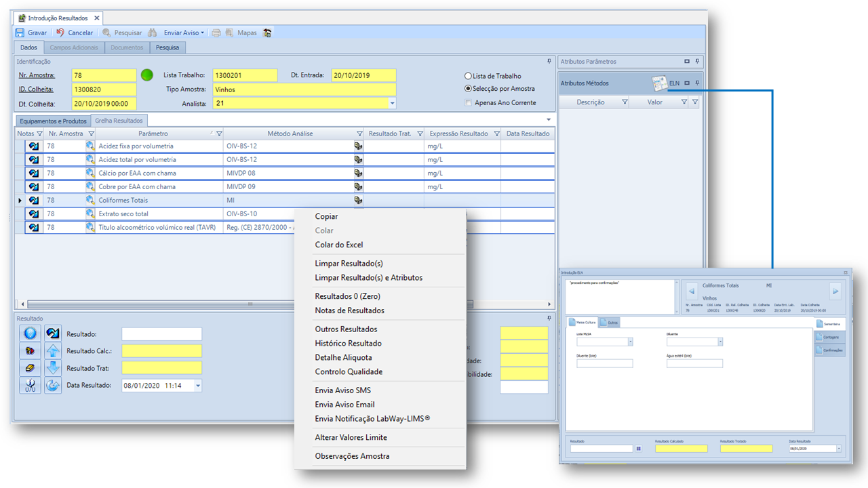This screenshot has height=488, width=868.
Task: Click the Gravar save icon in toolbar
Action: (x=20, y=33)
